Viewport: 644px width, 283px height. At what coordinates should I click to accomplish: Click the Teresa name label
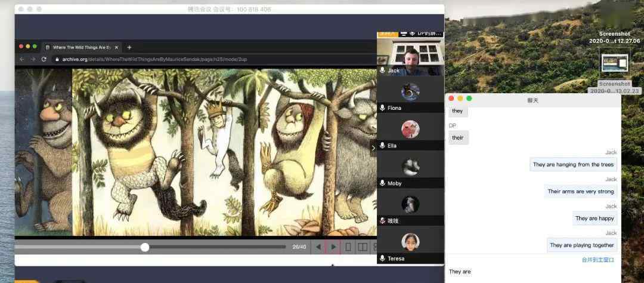click(x=396, y=259)
